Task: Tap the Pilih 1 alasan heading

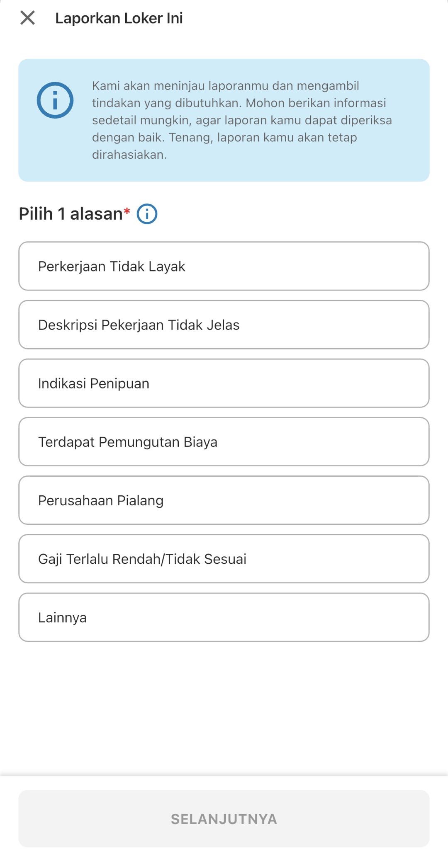Action: (x=71, y=214)
